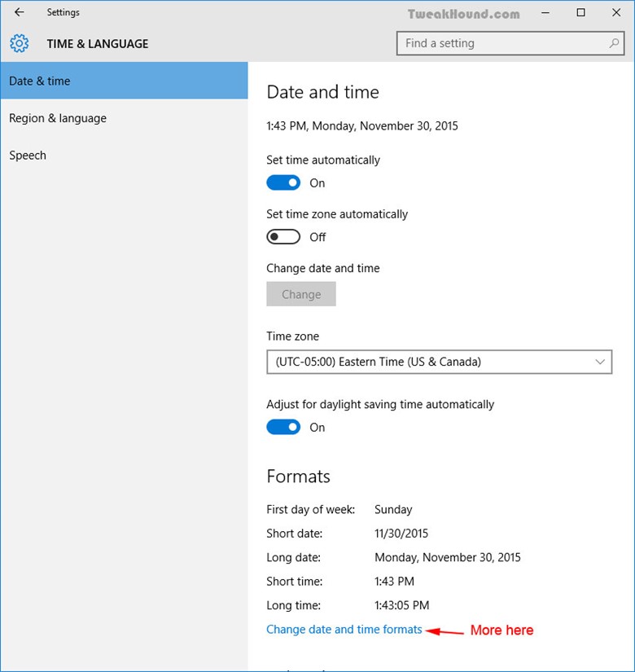Go to the Speech settings page
The width and height of the screenshot is (635, 672).
(x=28, y=156)
